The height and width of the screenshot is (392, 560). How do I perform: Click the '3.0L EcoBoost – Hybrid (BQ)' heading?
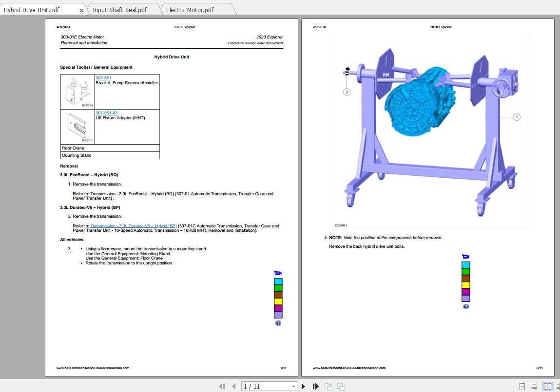pyautogui.click(x=89, y=175)
